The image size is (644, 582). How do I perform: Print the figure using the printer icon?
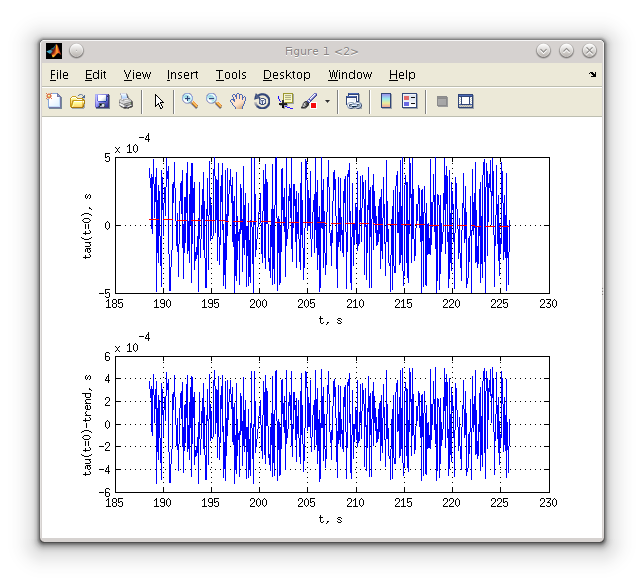125,101
